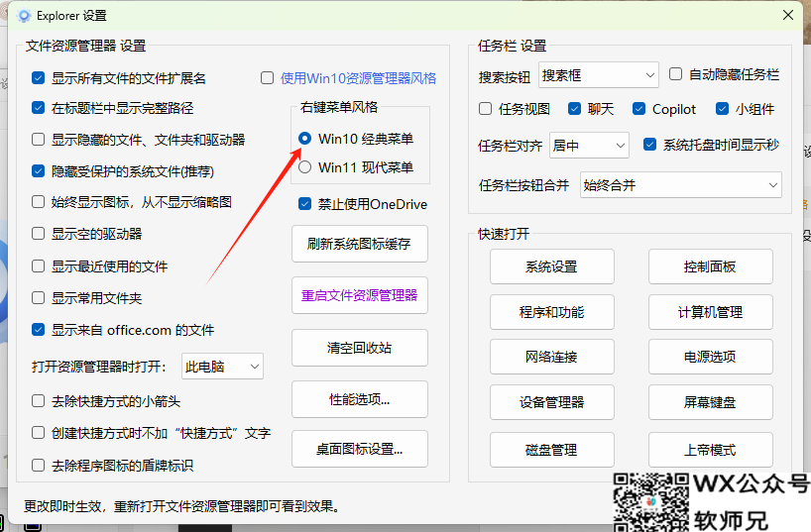
Task: Toggle 隐藏受保护的系统文件(推荐)
Action: click(x=39, y=171)
